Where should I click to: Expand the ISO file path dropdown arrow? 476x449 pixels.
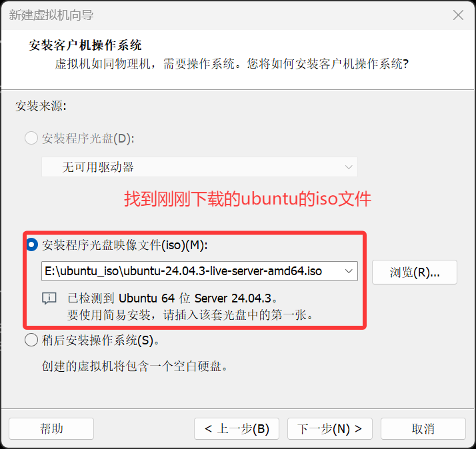349,271
